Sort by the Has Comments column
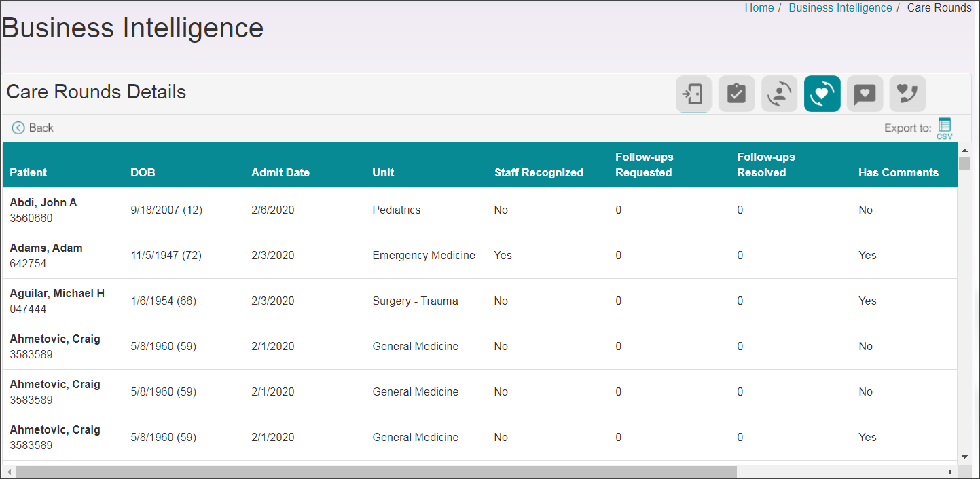Image resolution: width=980 pixels, height=479 pixels. (x=898, y=172)
